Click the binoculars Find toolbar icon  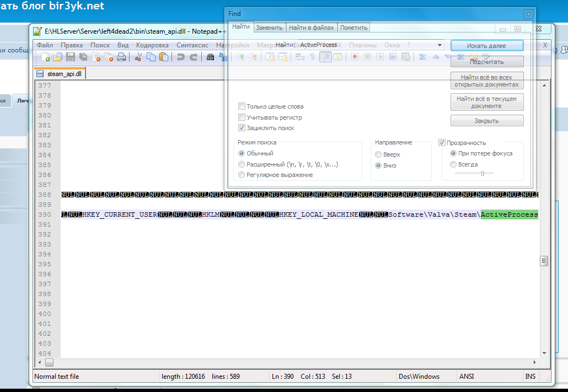click(210, 57)
